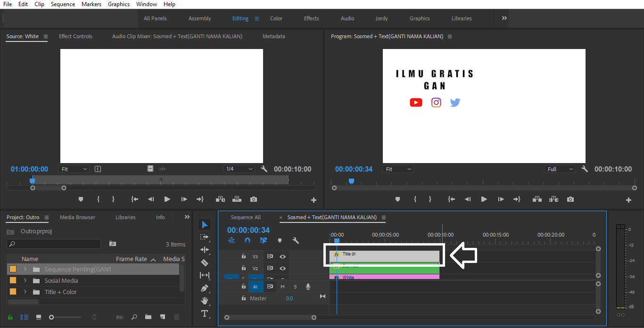Click Lift button in Program monitor
The image size is (644, 328).
click(x=537, y=199)
